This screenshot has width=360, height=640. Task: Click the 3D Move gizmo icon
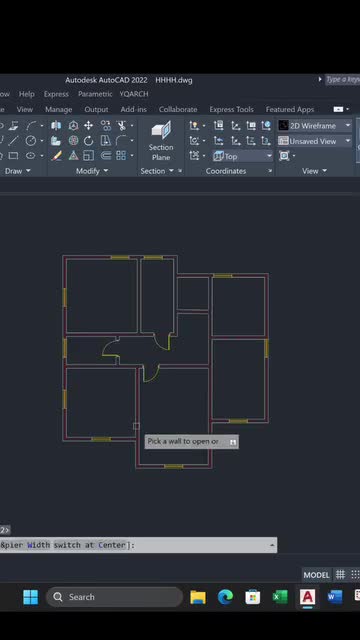(73, 126)
